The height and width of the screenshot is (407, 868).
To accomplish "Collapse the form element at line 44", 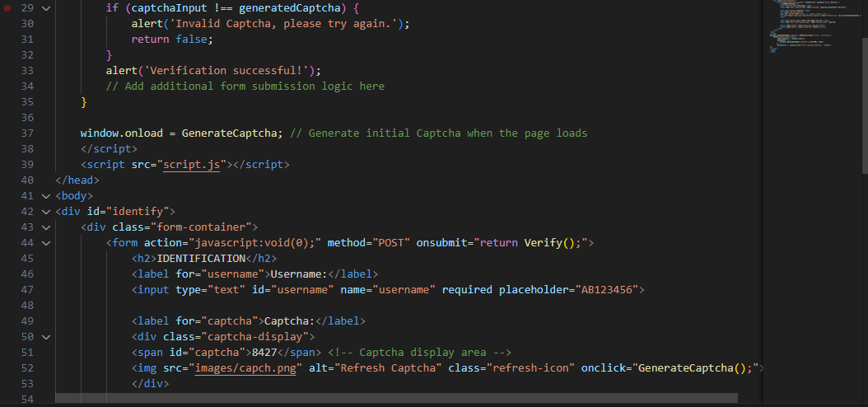I will pos(45,242).
